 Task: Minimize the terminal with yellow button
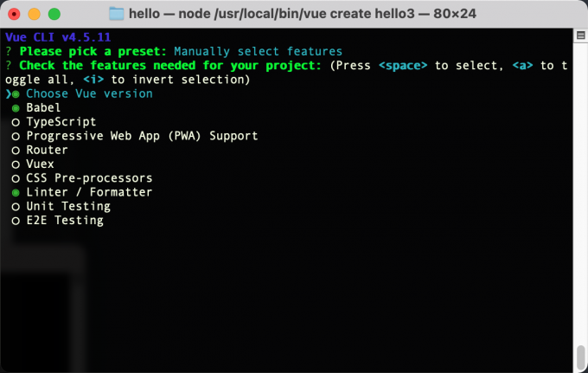tap(34, 14)
